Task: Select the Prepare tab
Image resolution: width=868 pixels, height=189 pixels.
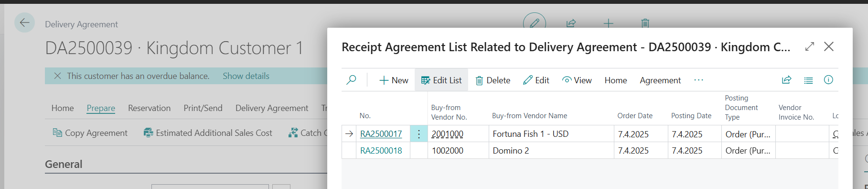Action: tap(101, 108)
